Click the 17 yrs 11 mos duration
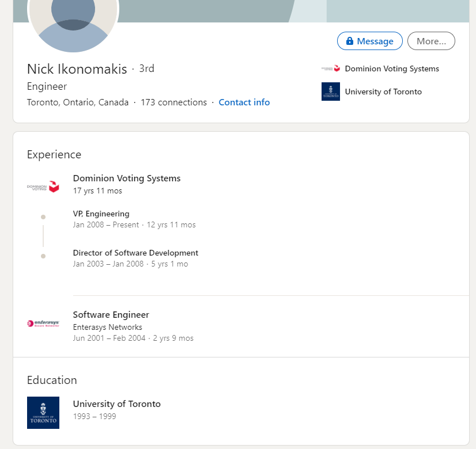The width and height of the screenshot is (476, 449). point(97,191)
